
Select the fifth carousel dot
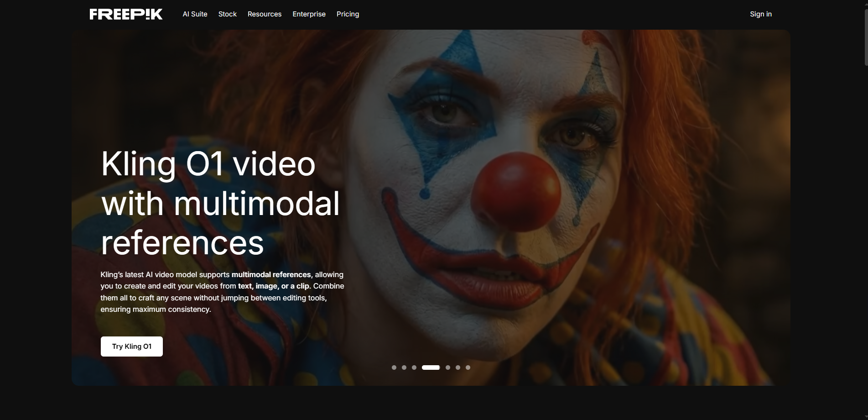[x=447, y=367]
